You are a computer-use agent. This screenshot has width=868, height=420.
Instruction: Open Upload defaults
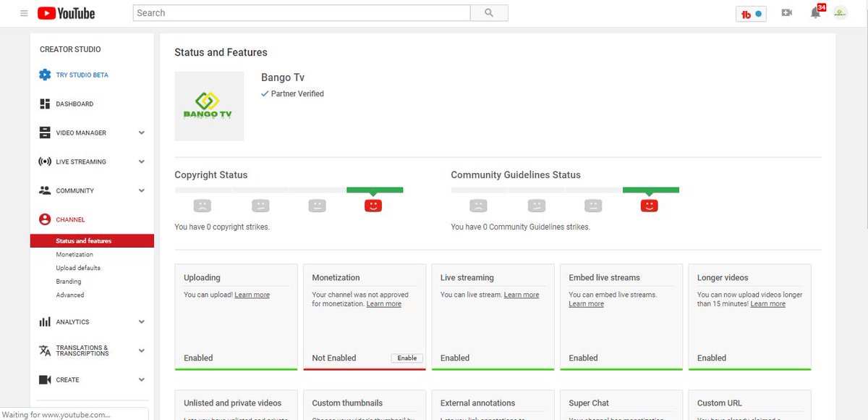[x=78, y=268]
